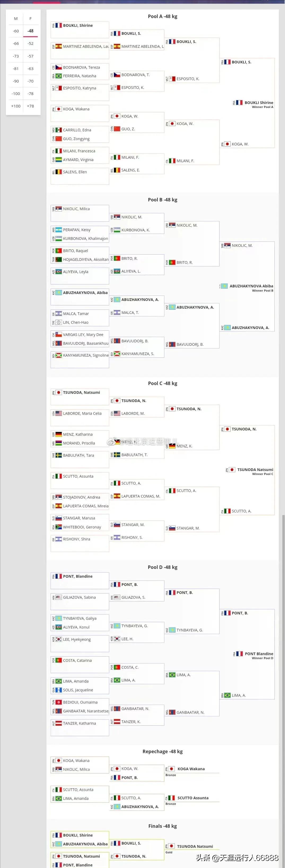Click the Mexico flag next to CARRILLO, Edna
This screenshot has width=285, height=868.
(59, 130)
